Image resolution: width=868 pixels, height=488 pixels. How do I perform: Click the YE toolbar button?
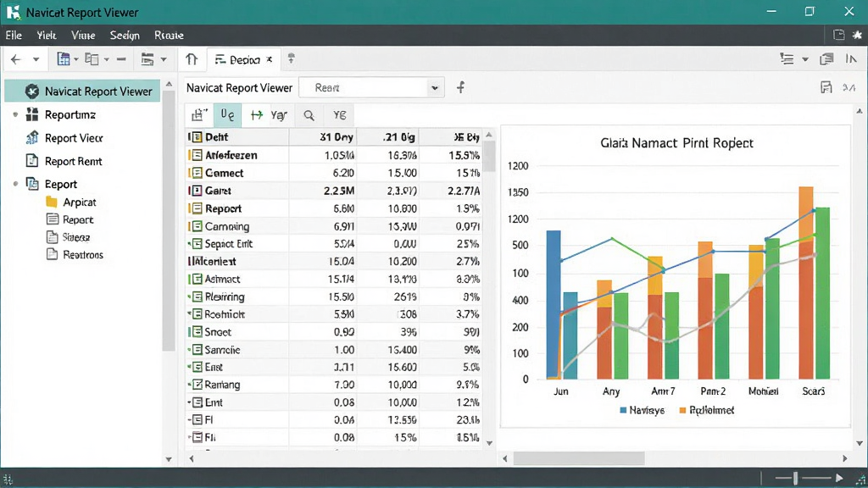339,115
